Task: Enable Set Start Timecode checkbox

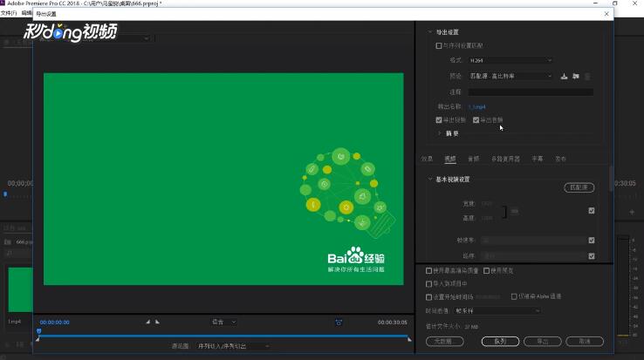Action: (428, 296)
